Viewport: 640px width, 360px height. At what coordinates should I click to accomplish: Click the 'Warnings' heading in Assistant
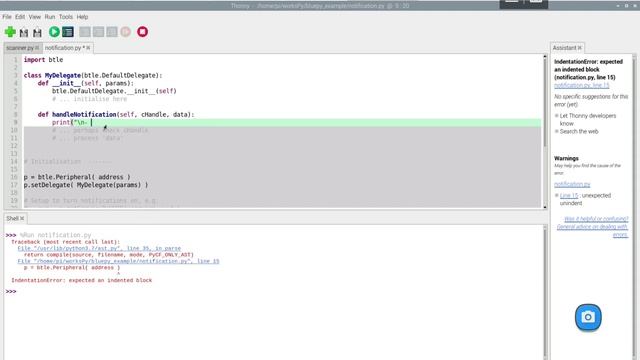point(566,158)
